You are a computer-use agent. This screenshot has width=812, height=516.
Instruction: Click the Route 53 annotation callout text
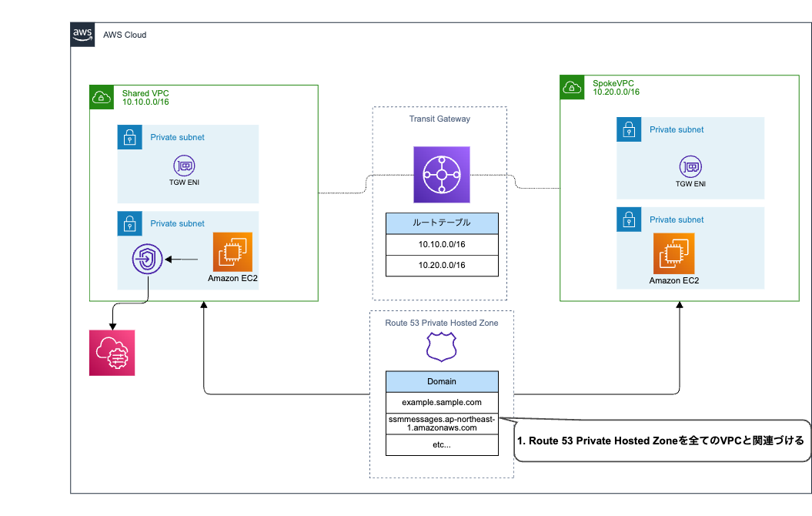click(660, 441)
